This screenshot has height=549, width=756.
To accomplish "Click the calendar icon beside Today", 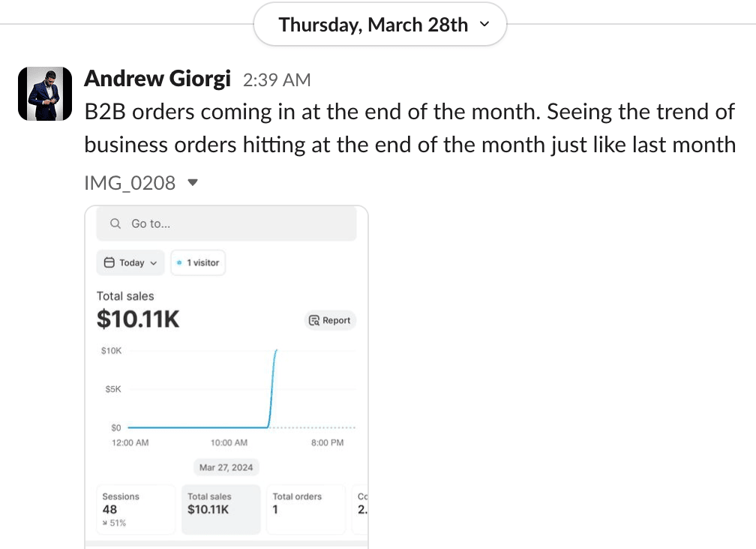I will pos(109,263).
